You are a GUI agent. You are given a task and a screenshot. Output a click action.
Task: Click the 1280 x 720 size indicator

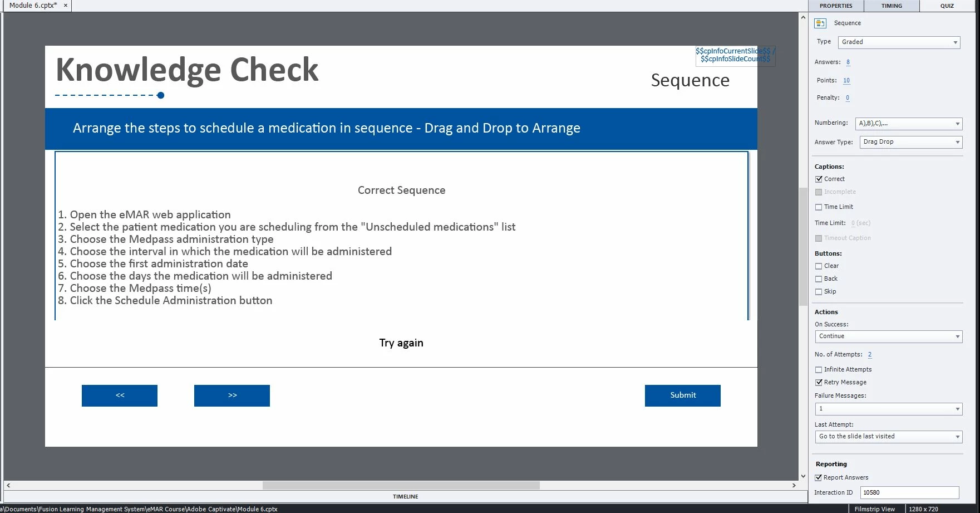pyautogui.click(x=923, y=509)
